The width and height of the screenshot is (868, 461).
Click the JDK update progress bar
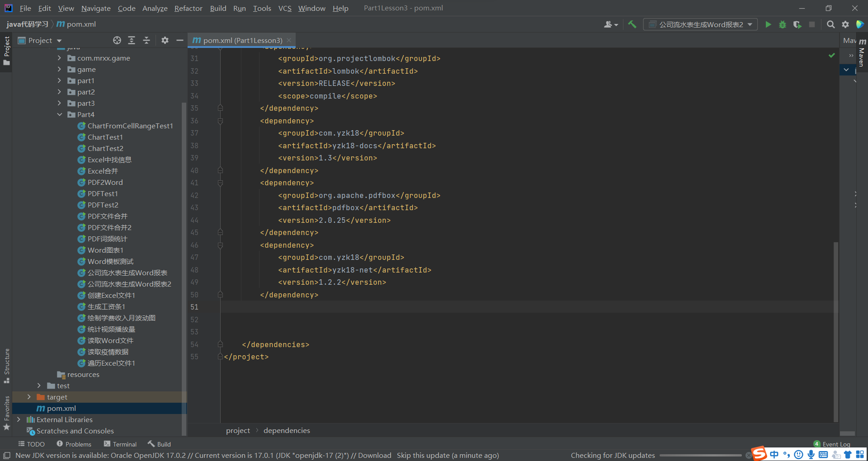click(700, 456)
